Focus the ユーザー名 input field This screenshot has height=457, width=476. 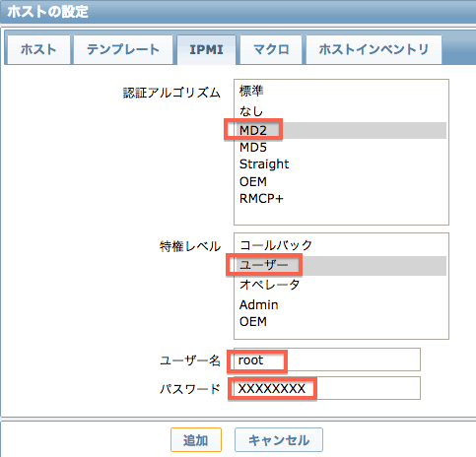[x=327, y=359]
